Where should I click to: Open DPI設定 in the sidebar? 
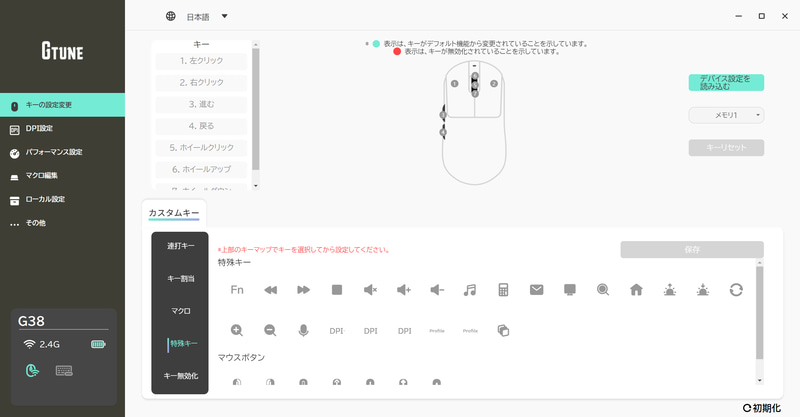click(62, 129)
